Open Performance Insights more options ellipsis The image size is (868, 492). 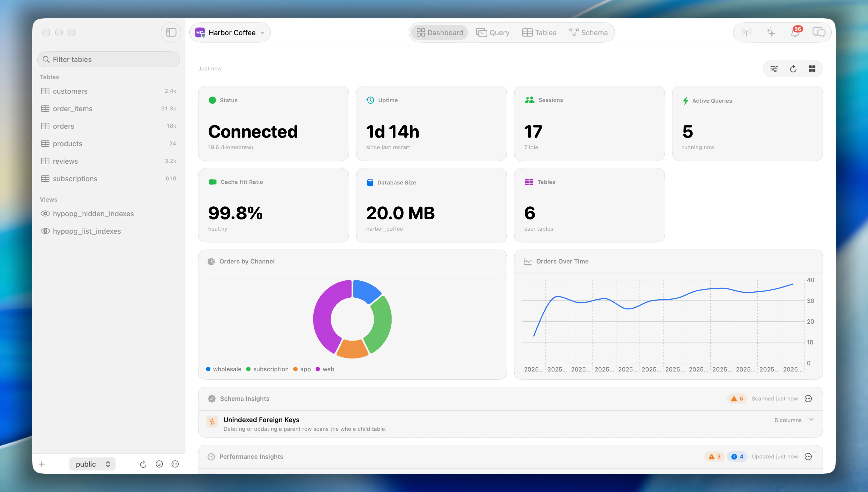point(808,457)
